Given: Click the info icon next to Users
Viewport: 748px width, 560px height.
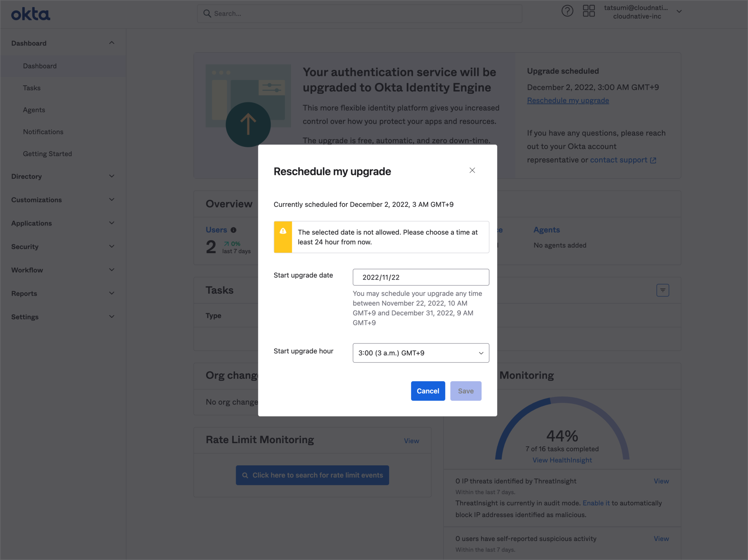Looking at the screenshot, I should pos(234,230).
